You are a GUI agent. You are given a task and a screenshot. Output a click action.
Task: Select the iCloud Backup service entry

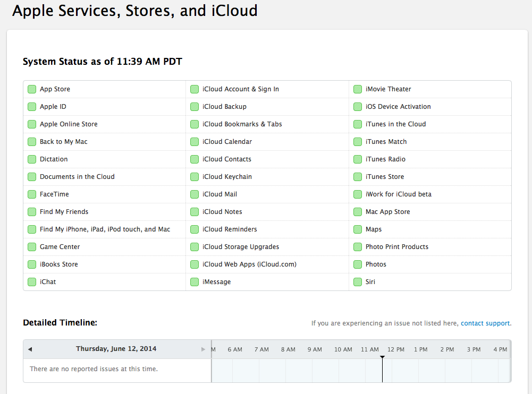[x=224, y=107]
